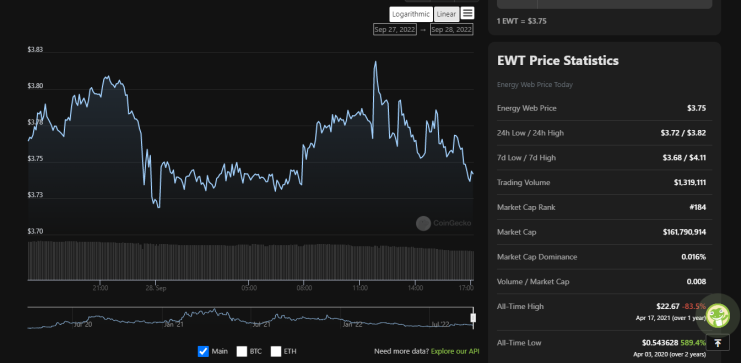Switch chart to Logarithmic scale

coord(410,14)
